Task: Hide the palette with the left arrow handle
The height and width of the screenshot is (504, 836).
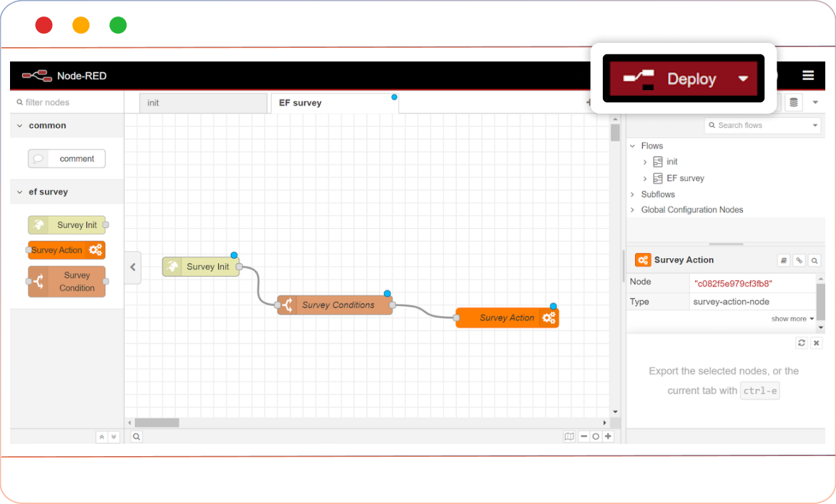Action: tap(132, 267)
